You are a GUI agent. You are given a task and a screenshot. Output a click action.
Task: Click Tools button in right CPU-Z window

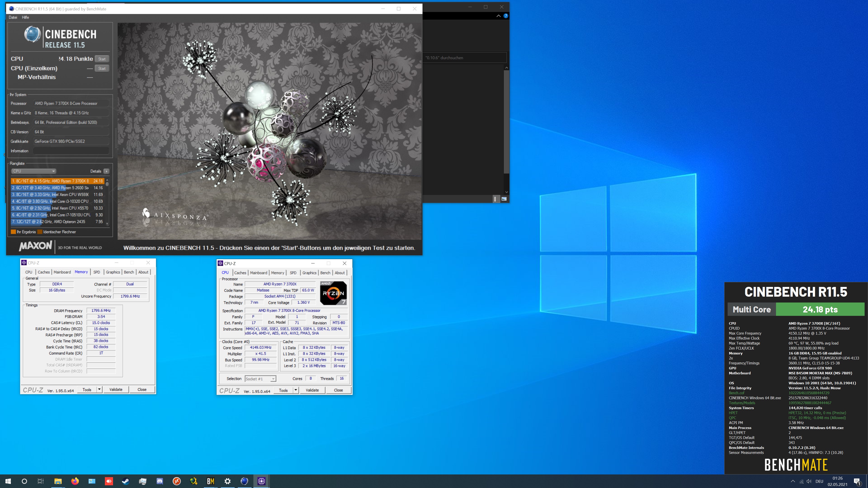click(283, 390)
